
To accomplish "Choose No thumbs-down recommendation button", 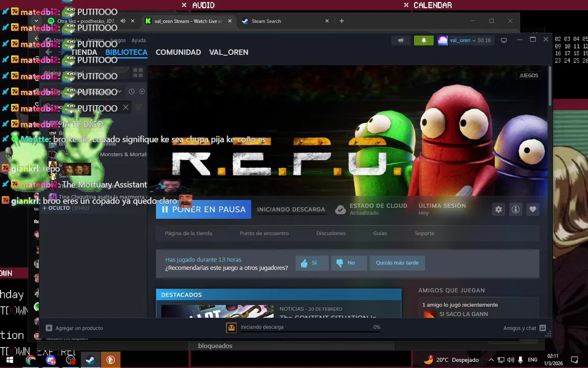I will click(349, 263).
